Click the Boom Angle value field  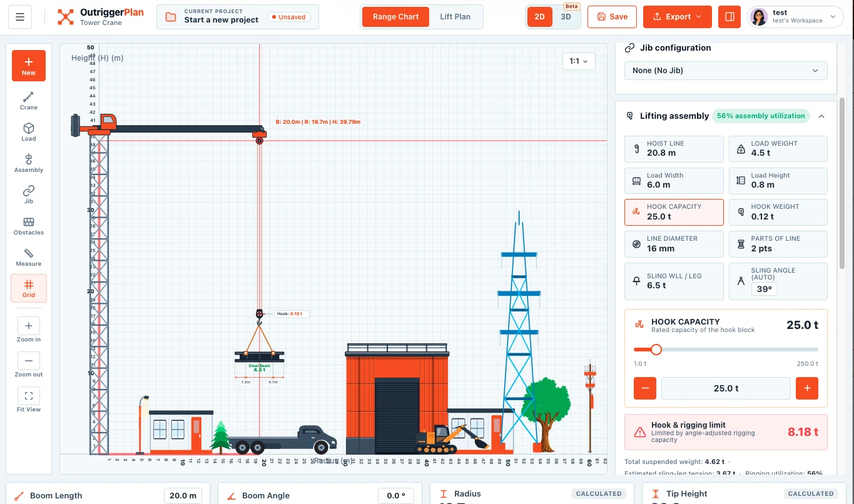396,496
